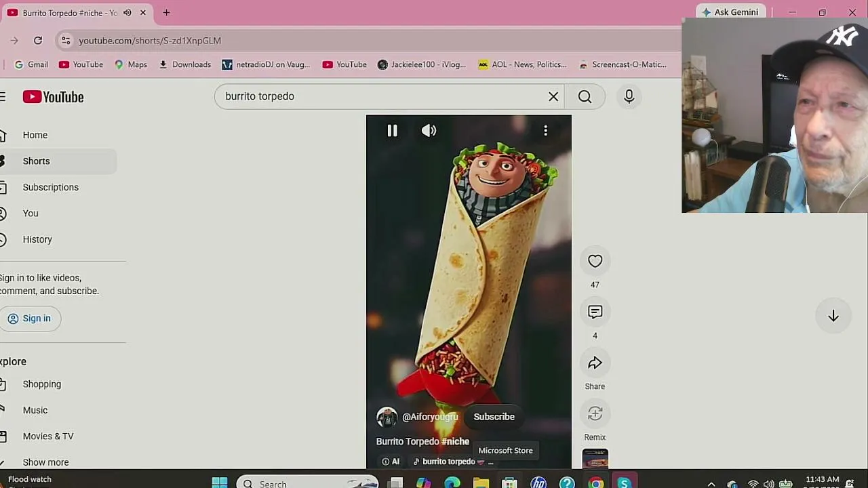The width and height of the screenshot is (868, 488).
Task: Like the short with the heart icon
Action: pyautogui.click(x=595, y=262)
